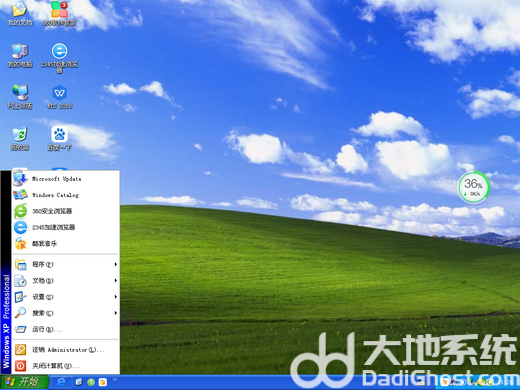Select Windows Catalog in start menu
Screen dimensions: 520x390
pyautogui.click(x=66, y=195)
